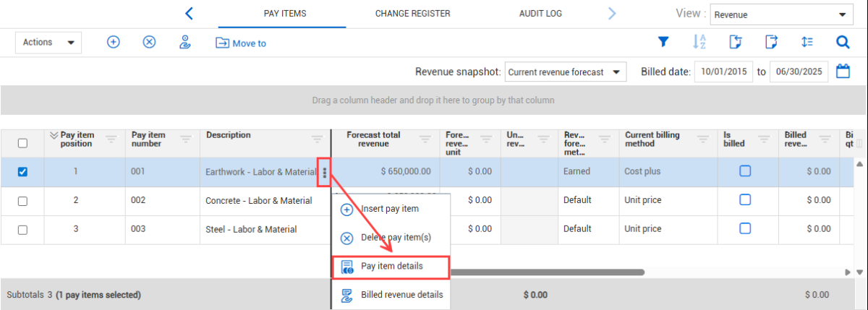Open the search magnifier icon
Viewport: 868px width, 310px height.
tap(842, 43)
